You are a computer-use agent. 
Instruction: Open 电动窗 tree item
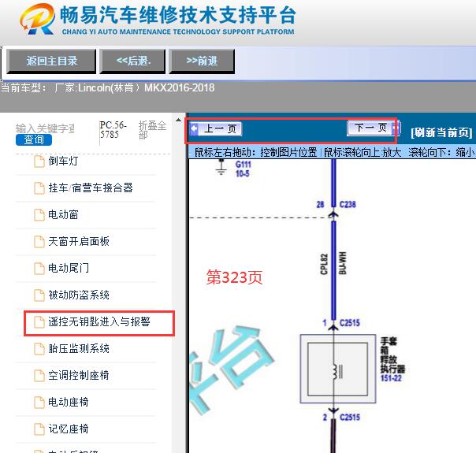click(x=63, y=214)
